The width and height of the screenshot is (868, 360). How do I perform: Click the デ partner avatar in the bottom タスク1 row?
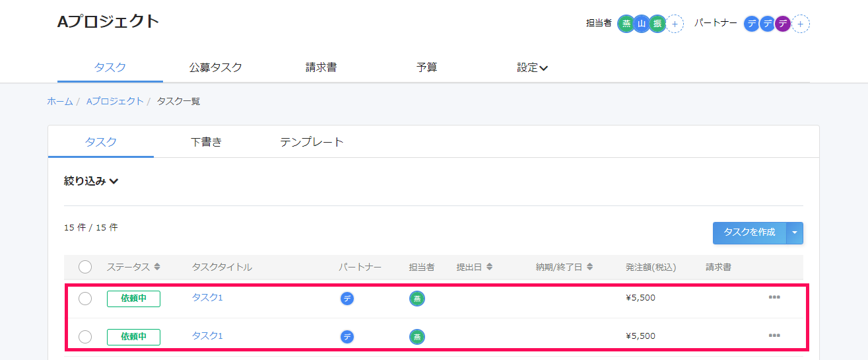click(347, 337)
